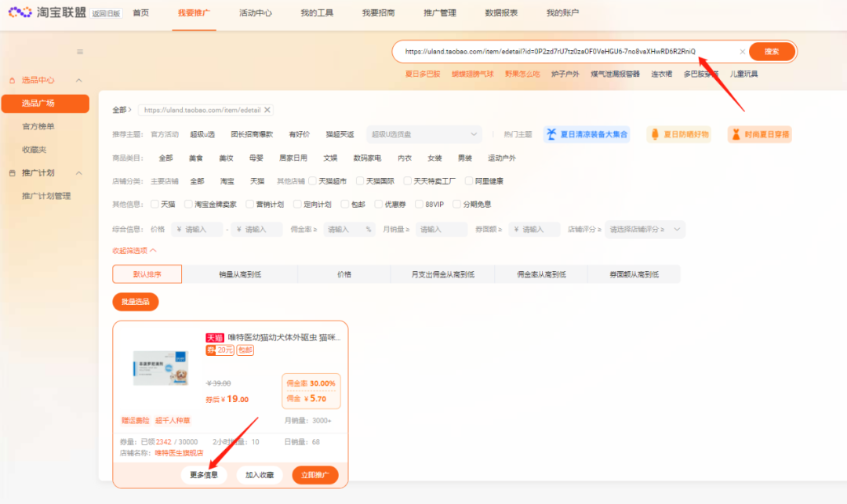Collapse sidebar with the hamburger icon
The height and width of the screenshot is (504, 847).
tap(80, 52)
